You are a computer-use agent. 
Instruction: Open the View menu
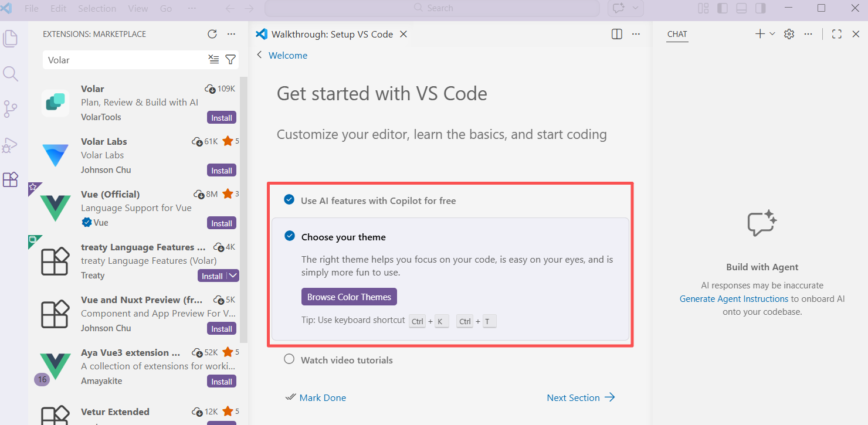tap(138, 8)
